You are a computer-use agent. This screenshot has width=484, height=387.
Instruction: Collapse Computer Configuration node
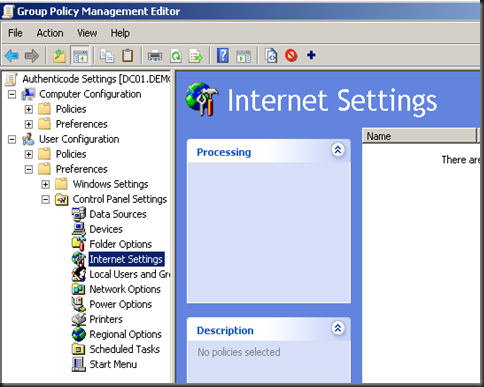12,94
